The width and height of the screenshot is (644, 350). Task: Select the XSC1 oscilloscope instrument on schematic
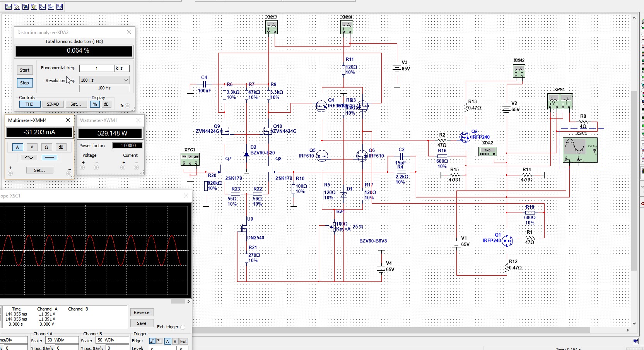(x=581, y=151)
